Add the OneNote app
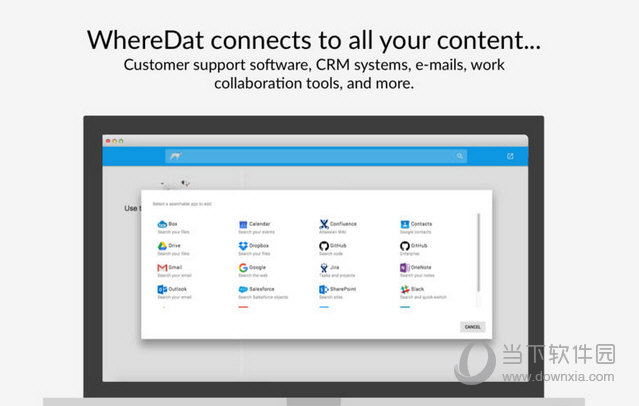The width and height of the screenshot is (639, 406). pyautogui.click(x=417, y=271)
